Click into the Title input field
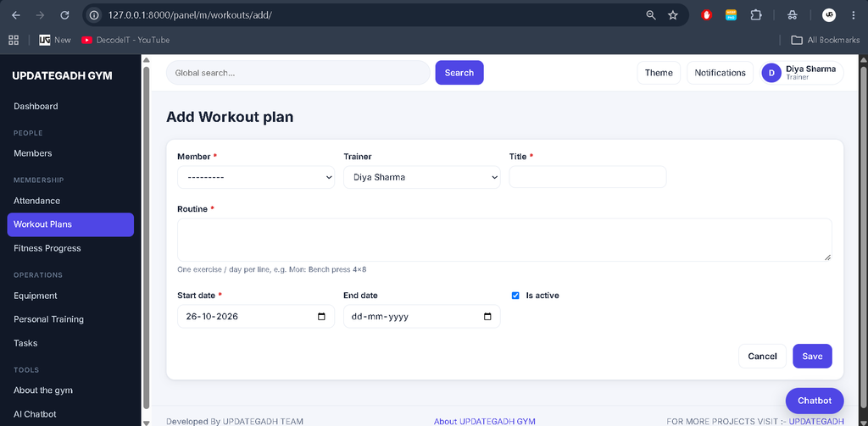This screenshot has width=868, height=426. pyautogui.click(x=588, y=177)
